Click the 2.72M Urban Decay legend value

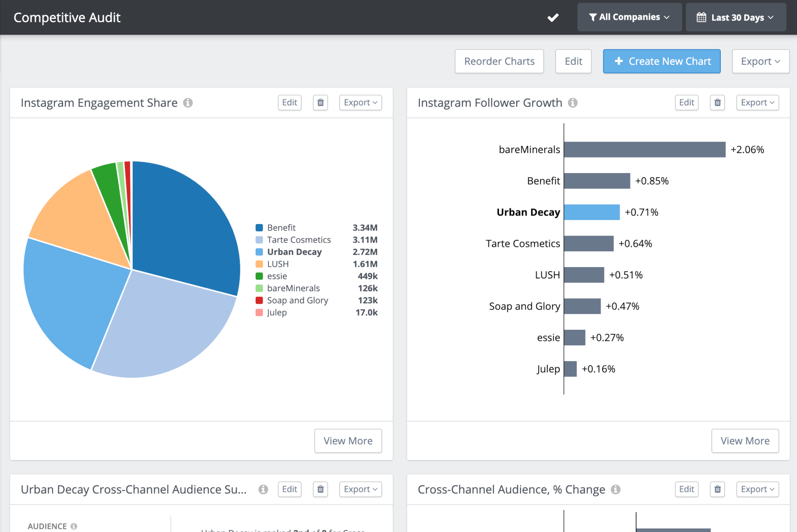365,252
